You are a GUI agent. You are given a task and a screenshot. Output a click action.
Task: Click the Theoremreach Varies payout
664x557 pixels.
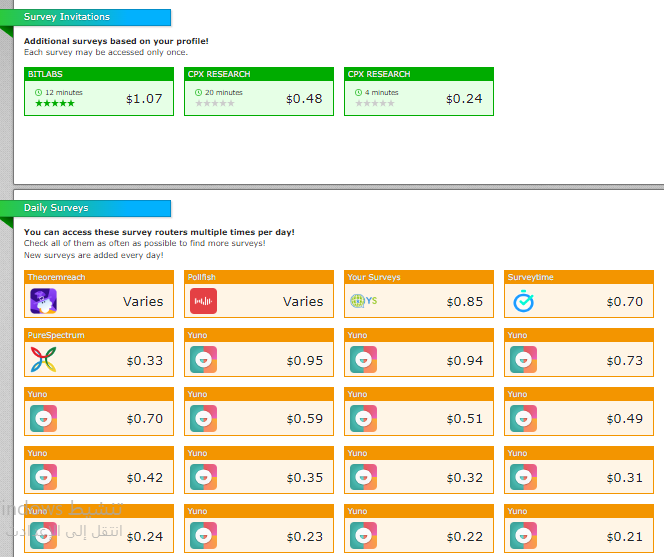[143, 302]
